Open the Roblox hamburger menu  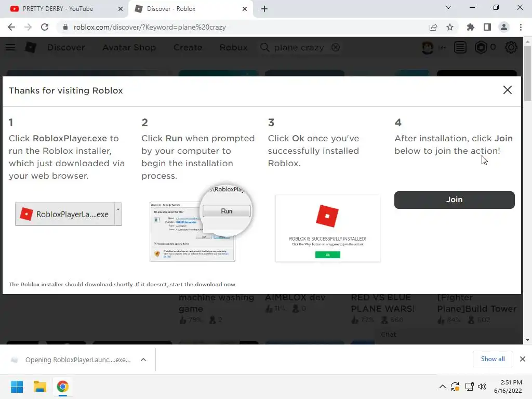pyautogui.click(x=10, y=47)
